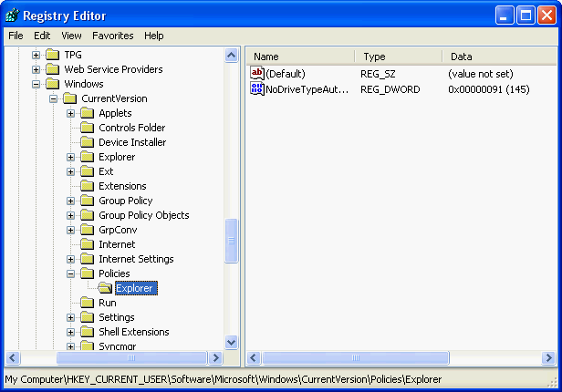Click the Settings folder icon
This screenshot has width=562, height=392.
pyautogui.click(x=87, y=317)
